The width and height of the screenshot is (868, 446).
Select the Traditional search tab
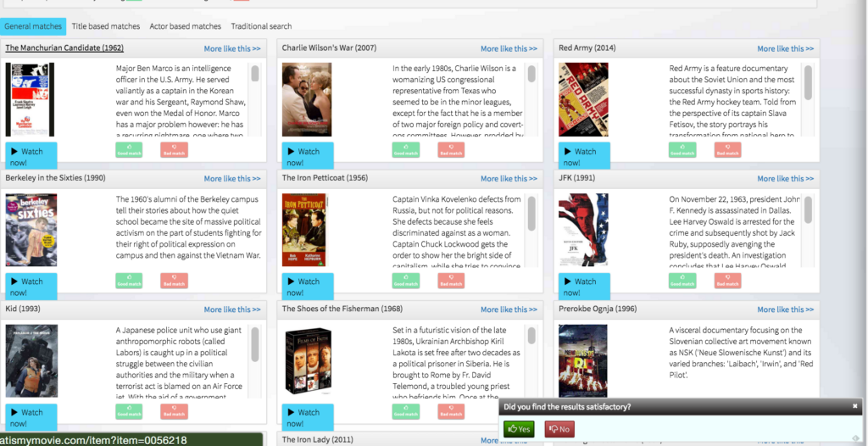[x=261, y=26]
